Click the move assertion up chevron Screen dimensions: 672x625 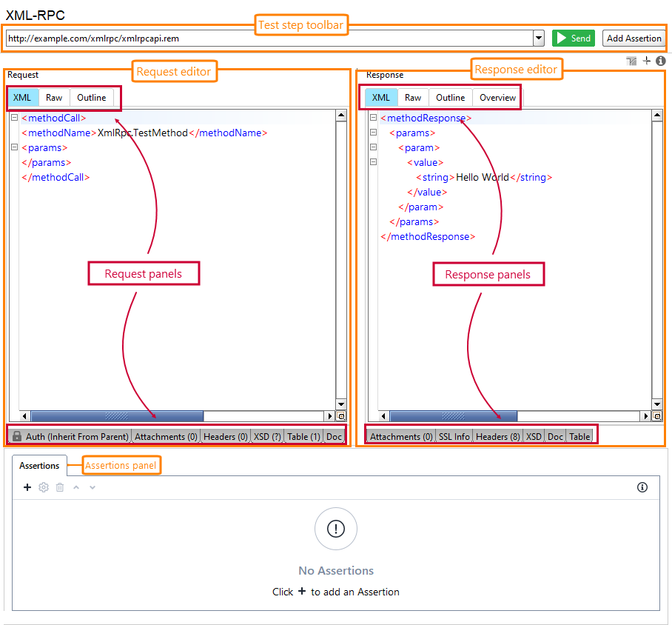(x=75, y=487)
